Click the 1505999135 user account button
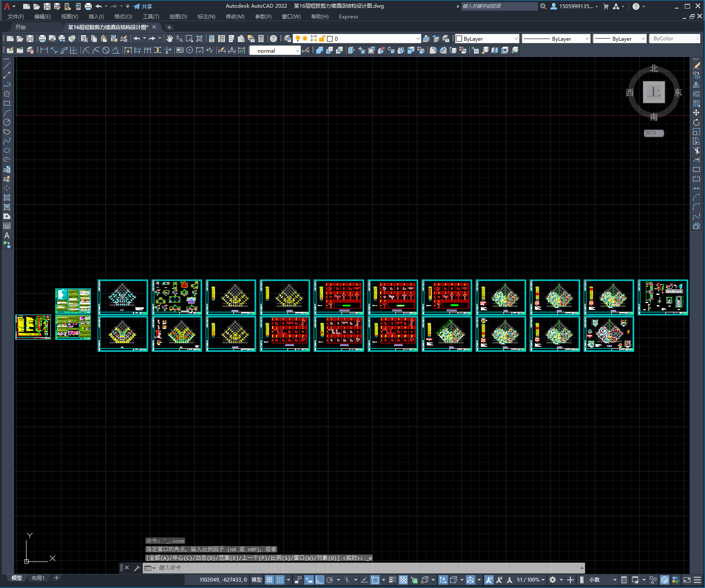The height and width of the screenshot is (588, 705). coord(574,6)
